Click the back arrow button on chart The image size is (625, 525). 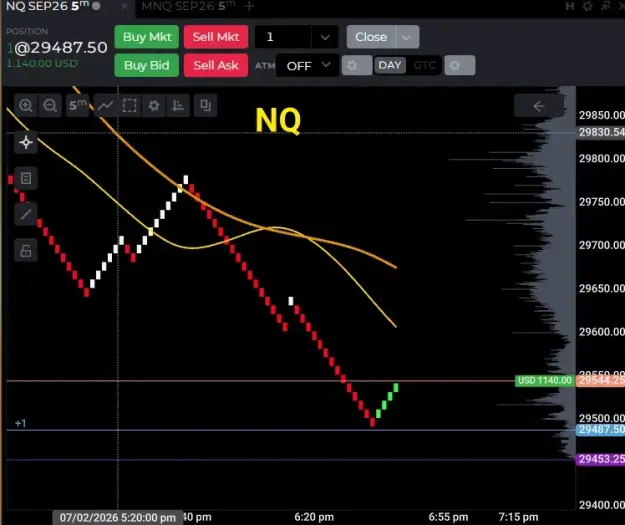tap(539, 106)
